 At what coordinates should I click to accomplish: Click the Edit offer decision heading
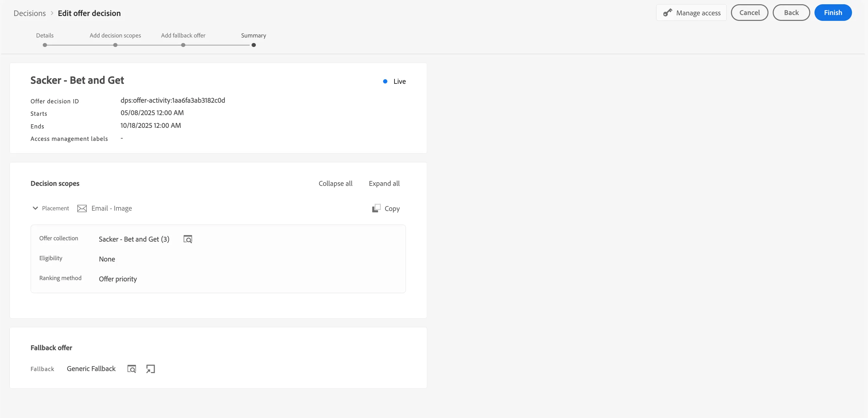click(x=89, y=13)
